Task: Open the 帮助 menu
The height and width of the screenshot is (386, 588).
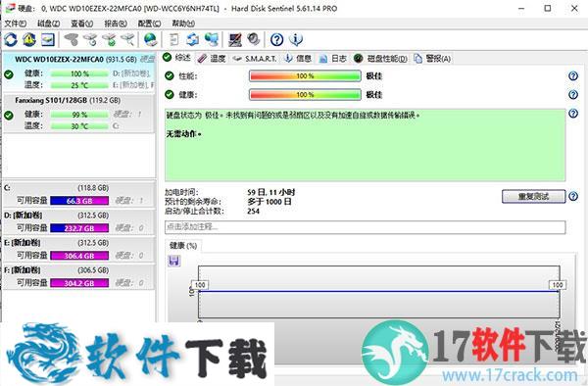Action: coord(183,24)
